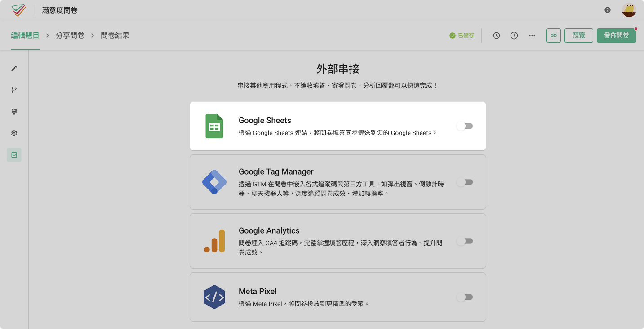Open the help question mark icon
The height and width of the screenshot is (329, 644).
pyautogui.click(x=608, y=10)
